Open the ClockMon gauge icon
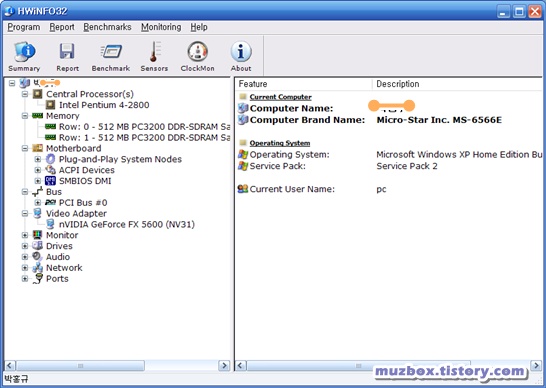The width and height of the screenshot is (546, 388). [198, 52]
